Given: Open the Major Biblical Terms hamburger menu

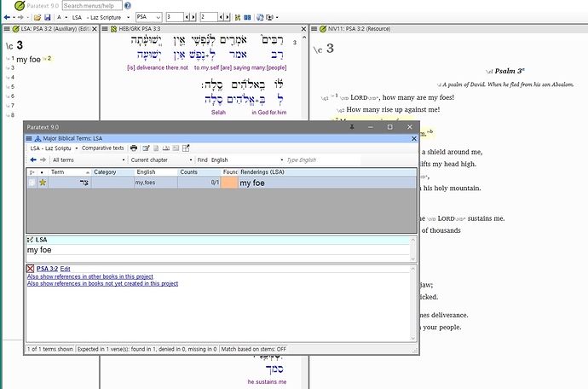Looking at the screenshot, I should (29, 138).
